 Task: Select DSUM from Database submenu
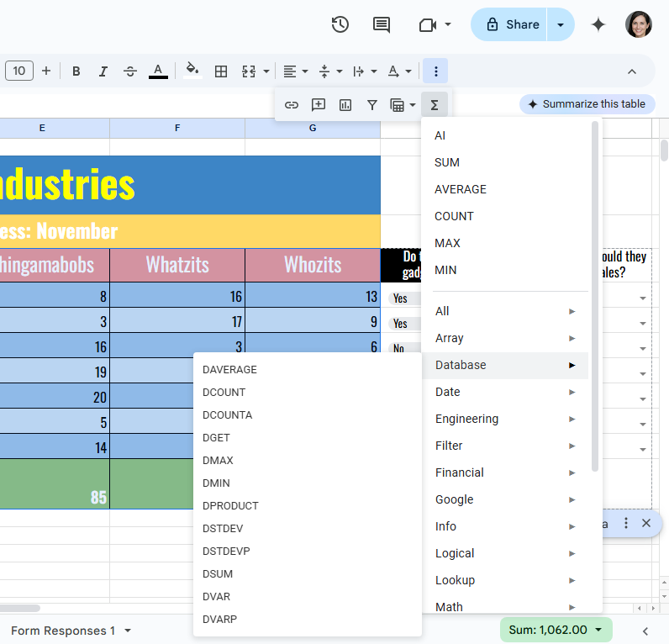point(218,574)
